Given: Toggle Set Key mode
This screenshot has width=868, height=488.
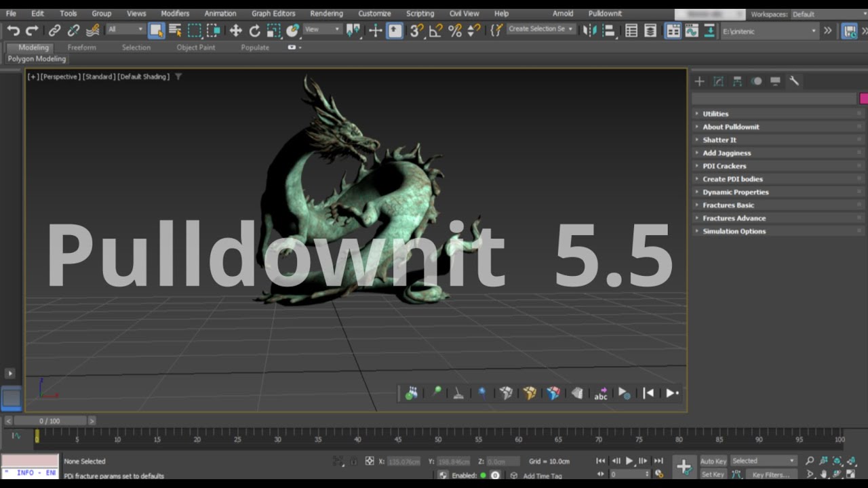Looking at the screenshot, I should click(713, 474).
